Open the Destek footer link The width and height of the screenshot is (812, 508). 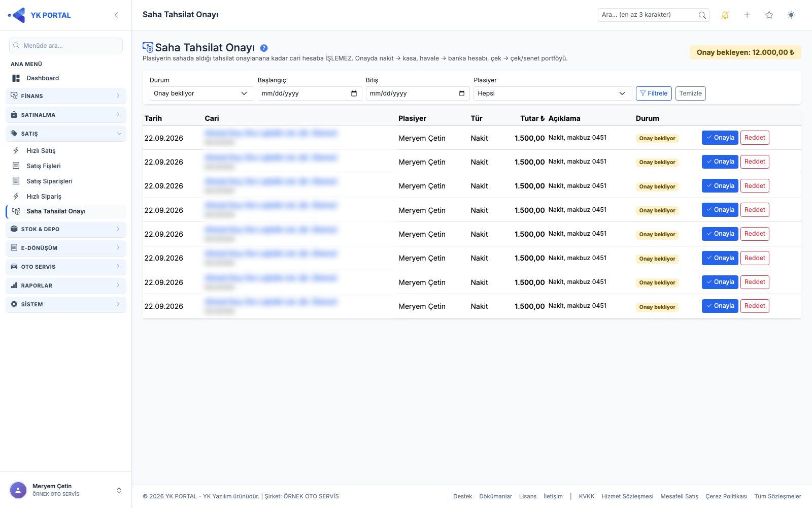[462, 496]
